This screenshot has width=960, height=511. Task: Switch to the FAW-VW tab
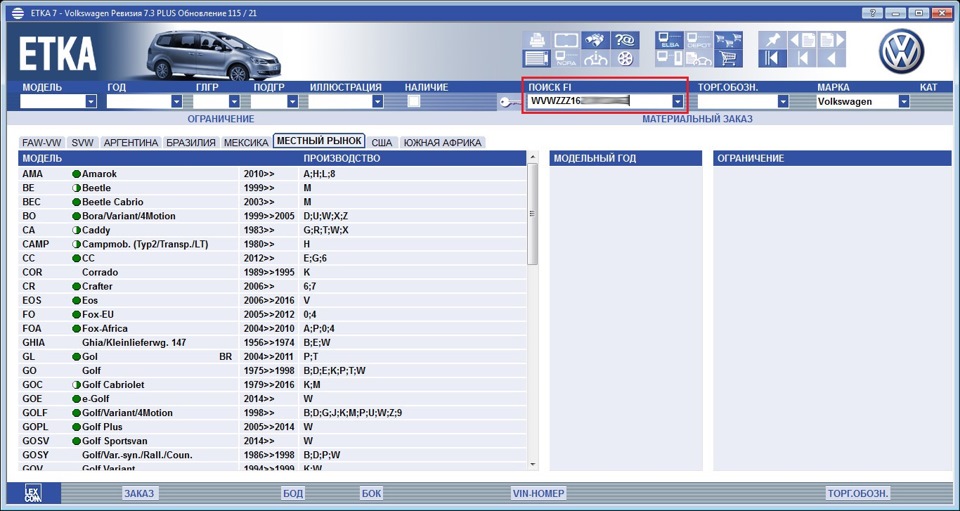click(41, 143)
